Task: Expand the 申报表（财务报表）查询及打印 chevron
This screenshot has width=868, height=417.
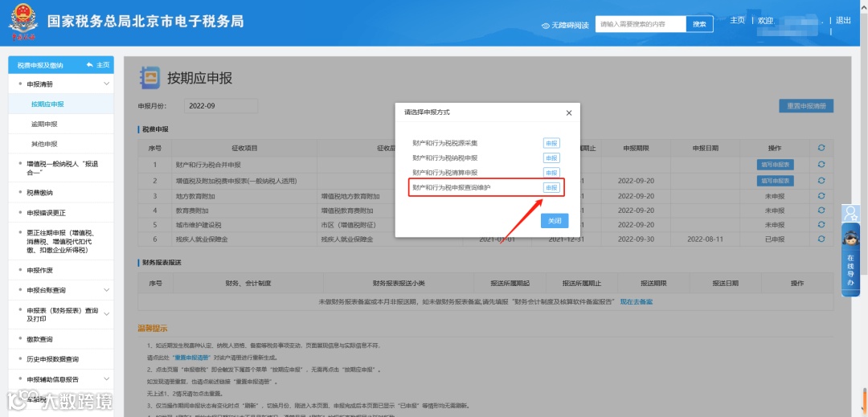Action: pos(107,314)
